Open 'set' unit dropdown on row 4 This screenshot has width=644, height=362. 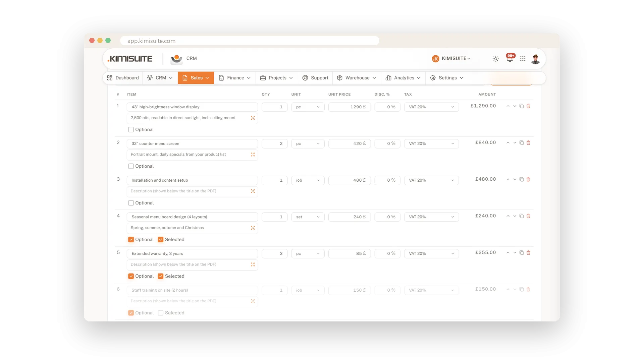308,217
